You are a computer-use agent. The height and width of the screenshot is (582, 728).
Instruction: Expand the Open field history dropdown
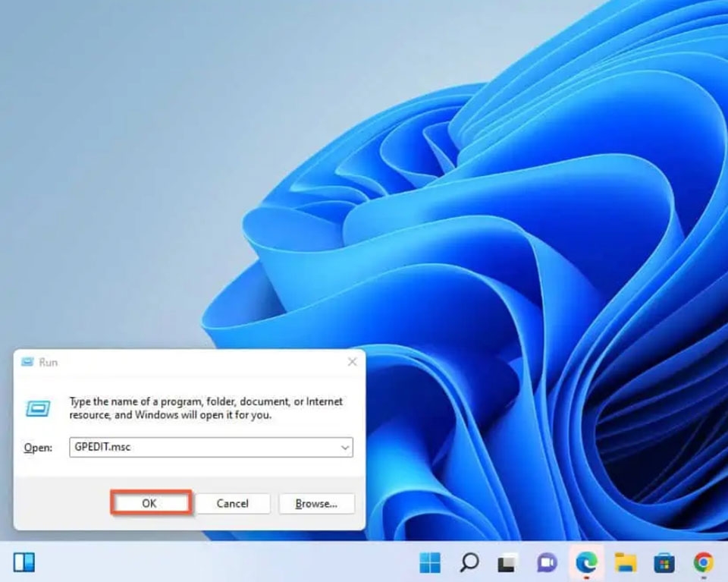click(x=344, y=447)
